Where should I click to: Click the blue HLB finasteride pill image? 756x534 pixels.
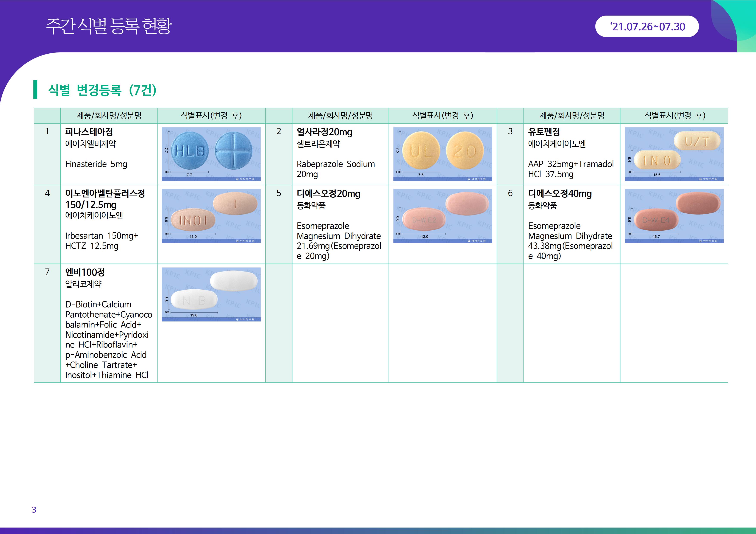211,154
